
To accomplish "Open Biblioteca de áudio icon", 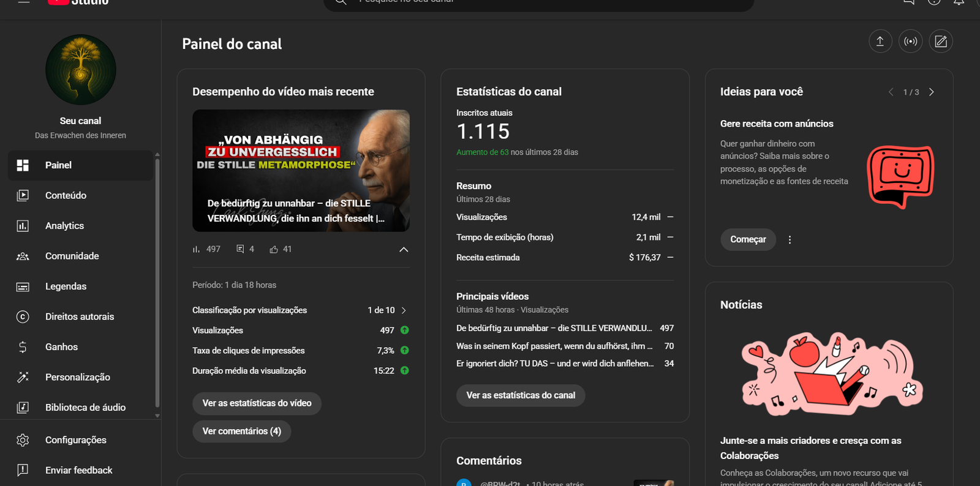I will click(x=23, y=408).
